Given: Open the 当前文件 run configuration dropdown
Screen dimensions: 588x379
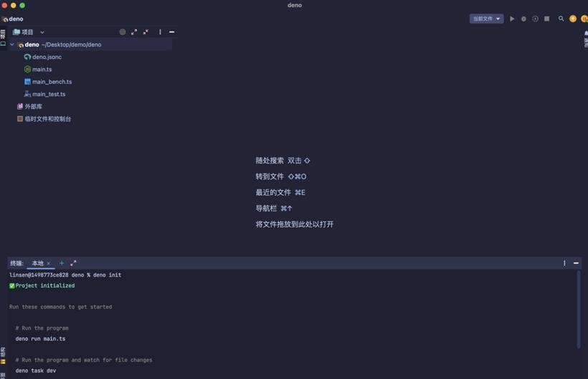Looking at the screenshot, I should coord(486,19).
